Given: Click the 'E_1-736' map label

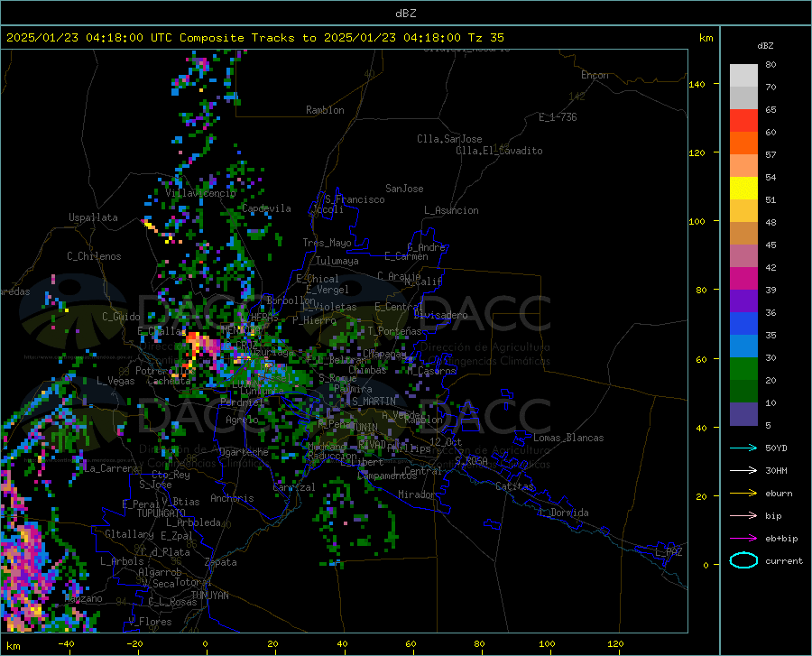Looking at the screenshot, I should [x=558, y=117].
